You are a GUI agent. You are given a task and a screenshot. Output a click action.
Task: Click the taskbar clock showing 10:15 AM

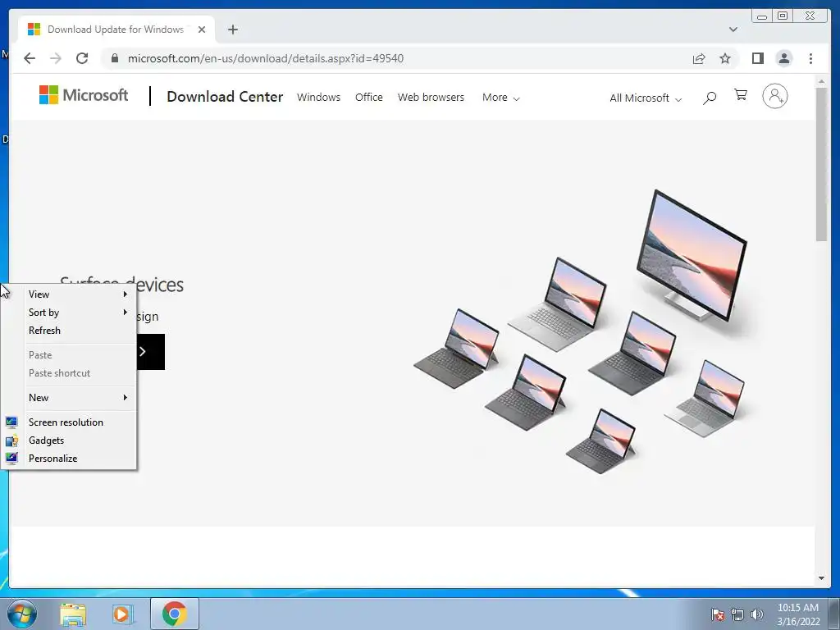[x=798, y=614]
